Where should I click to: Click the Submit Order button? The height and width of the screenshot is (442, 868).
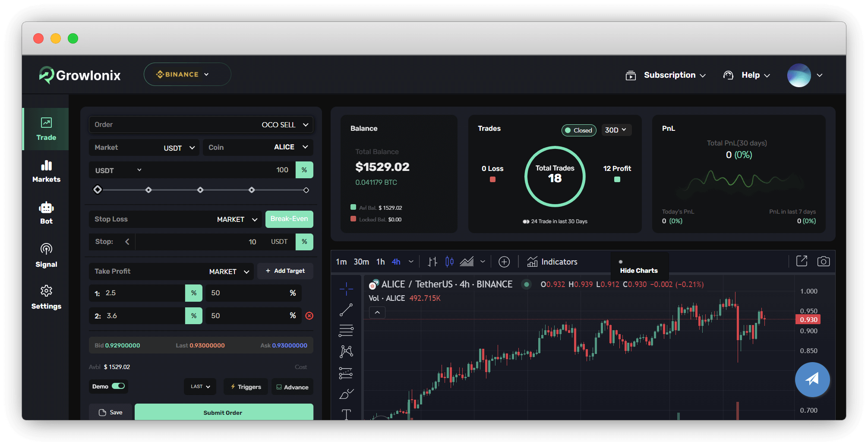223,412
